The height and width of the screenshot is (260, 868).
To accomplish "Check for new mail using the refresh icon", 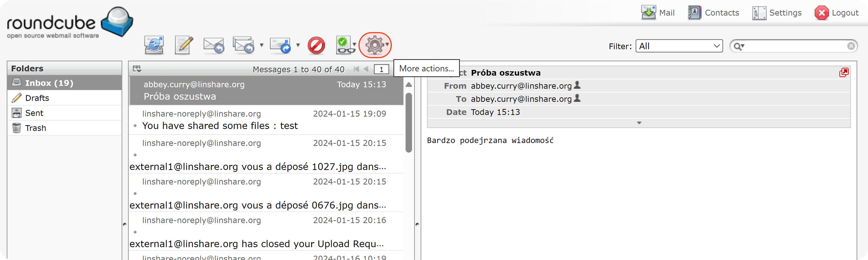I will pos(154,45).
